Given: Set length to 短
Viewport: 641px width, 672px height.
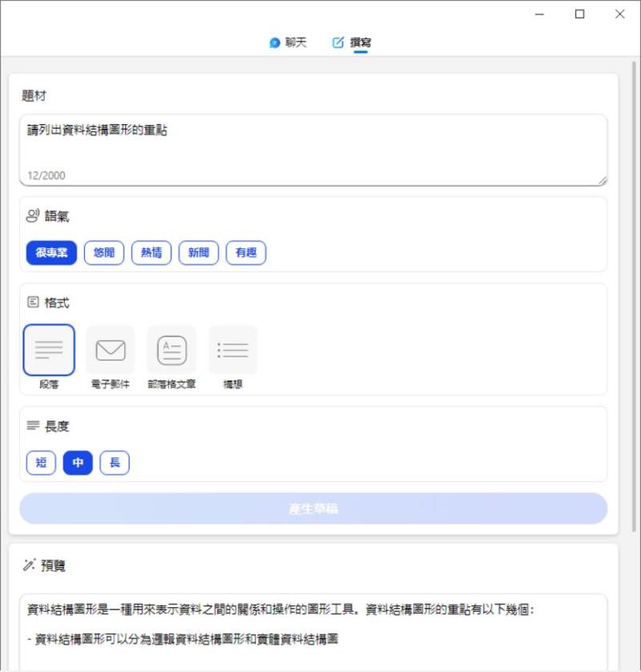Looking at the screenshot, I should (x=41, y=463).
